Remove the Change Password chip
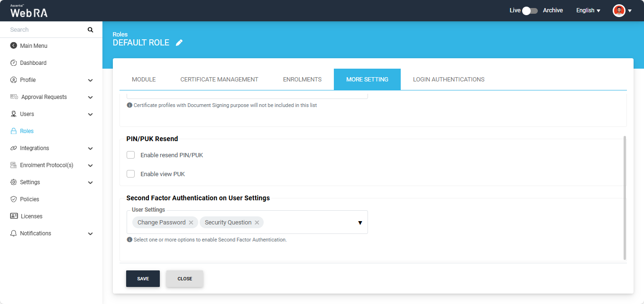The width and height of the screenshot is (644, 304). 191,223
